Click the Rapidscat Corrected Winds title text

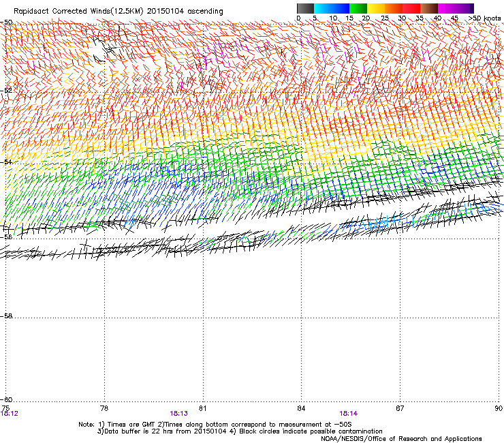119,12
